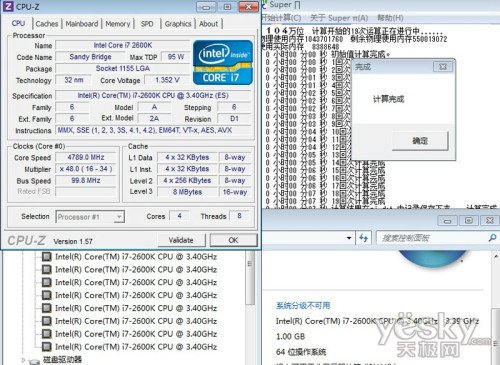This screenshot has width=500, height=365.
Task: Click the Intel Core i7 logo badge
Action: (223, 62)
